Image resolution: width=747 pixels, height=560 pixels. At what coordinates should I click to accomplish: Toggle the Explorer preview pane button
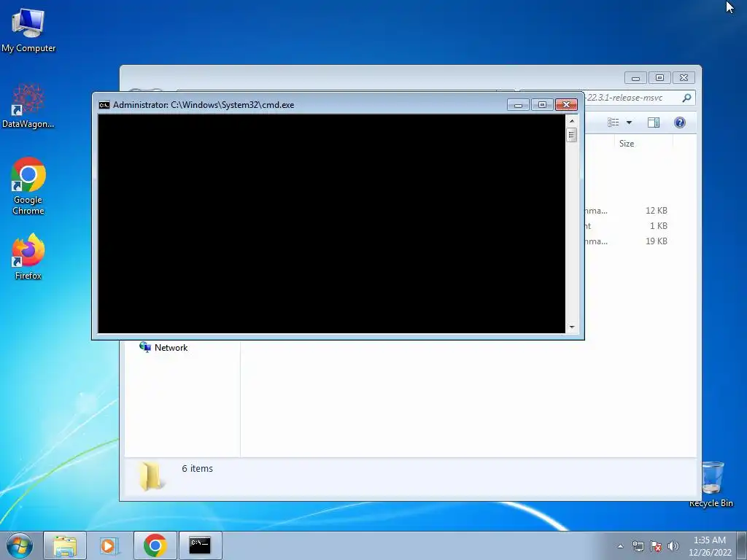point(654,122)
